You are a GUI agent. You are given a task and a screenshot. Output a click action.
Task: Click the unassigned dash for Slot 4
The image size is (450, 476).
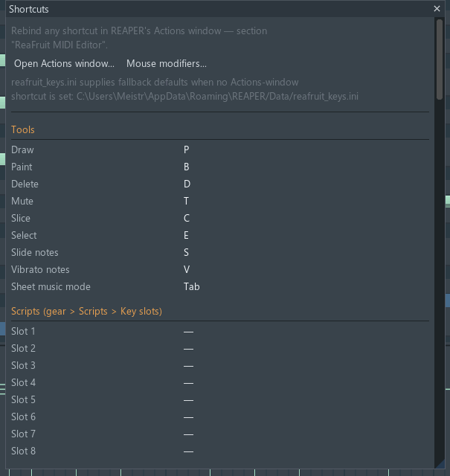(188, 383)
